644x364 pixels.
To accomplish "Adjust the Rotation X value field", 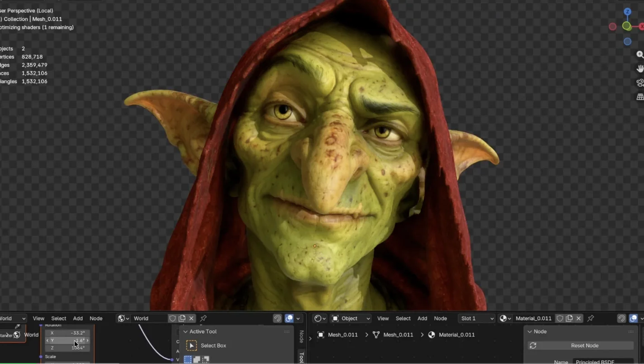I will 67,333.
